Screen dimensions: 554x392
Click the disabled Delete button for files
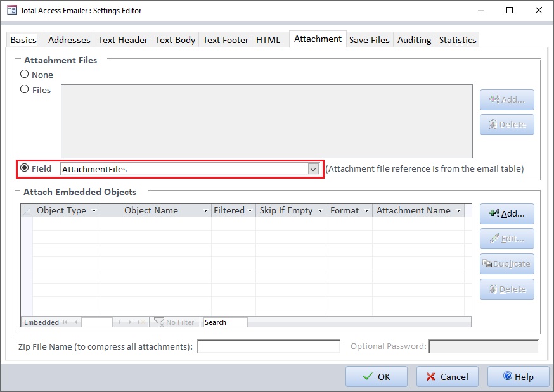[506, 125]
